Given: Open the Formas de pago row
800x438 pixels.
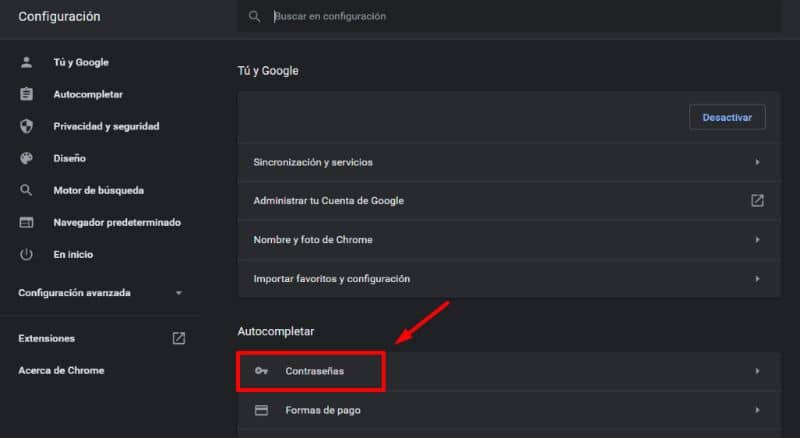Looking at the screenshot, I should click(x=509, y=410).
